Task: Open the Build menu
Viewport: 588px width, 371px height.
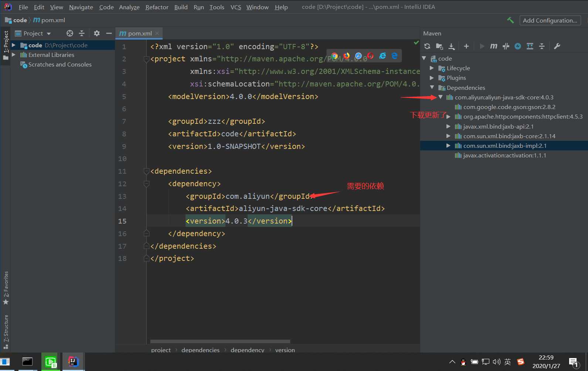Action: (x=181, y=7)
